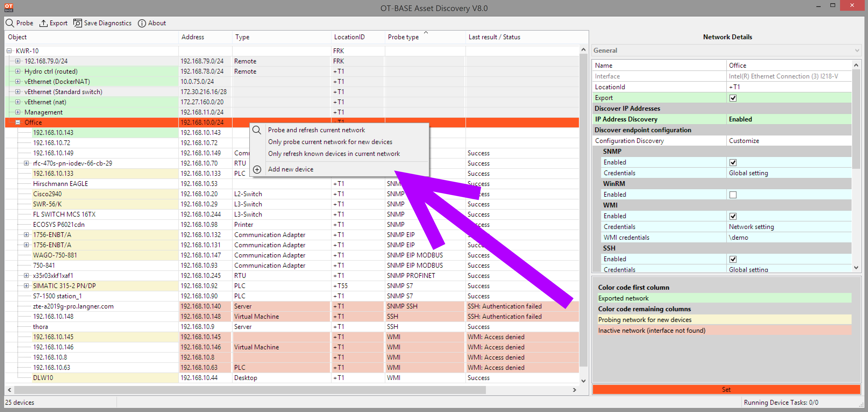Expand the 1756-ENBT/A node at 192.168.10.131
The width and height of the screenshot is (868, 412).
(26, 245)
